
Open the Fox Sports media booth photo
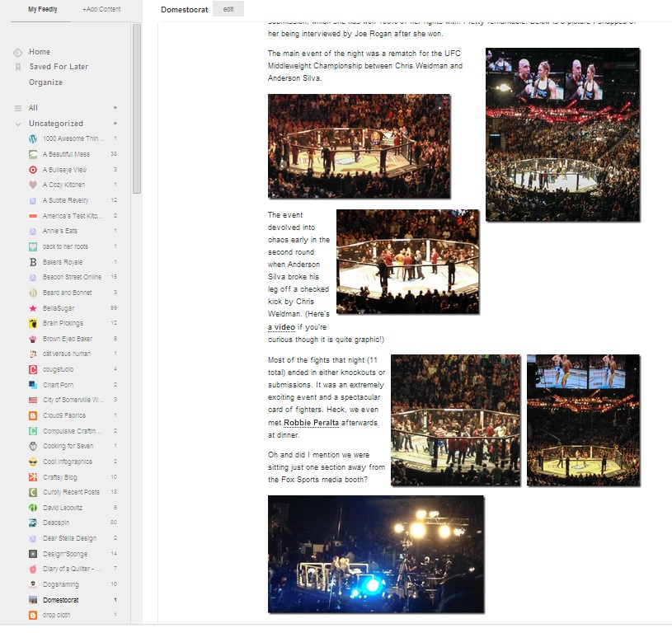375,554
